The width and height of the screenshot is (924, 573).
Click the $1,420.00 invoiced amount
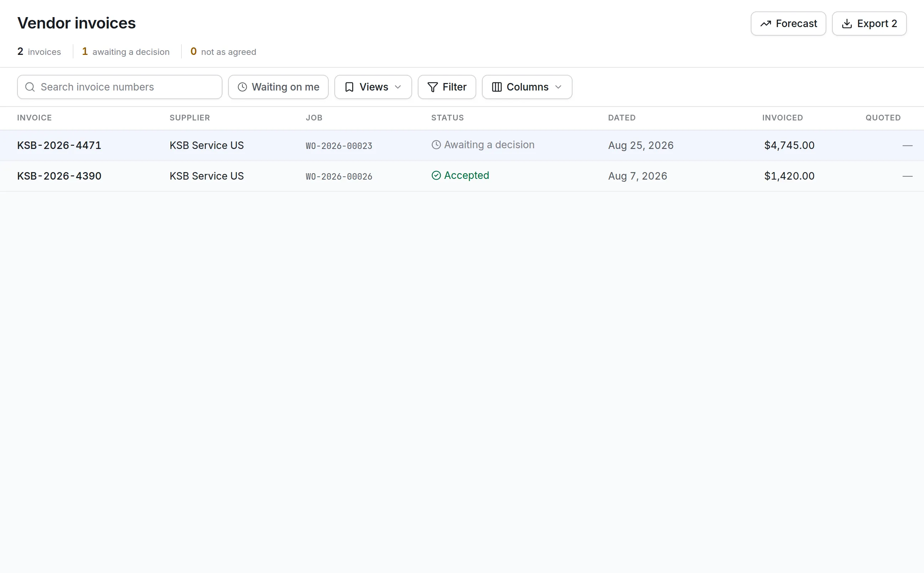pos(789,176)
